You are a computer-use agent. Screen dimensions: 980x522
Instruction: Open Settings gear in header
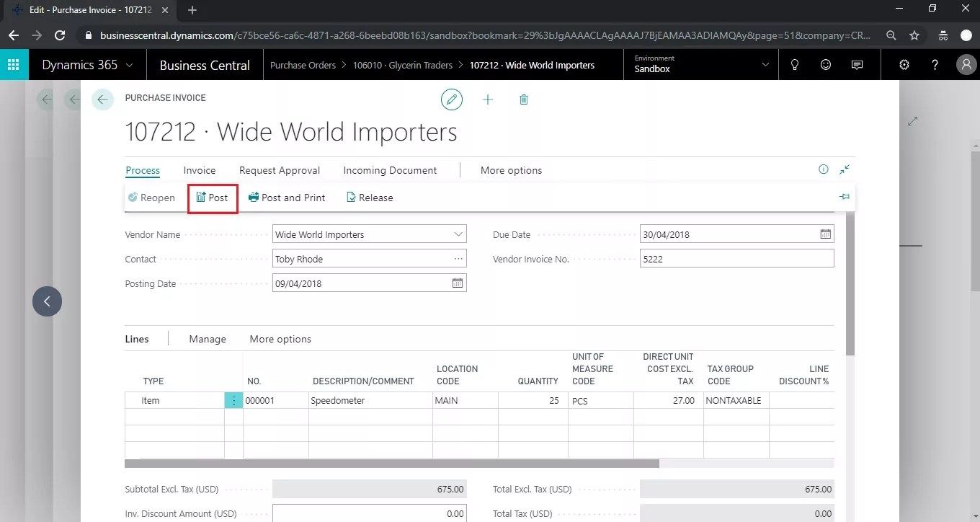tap(904, 65)
